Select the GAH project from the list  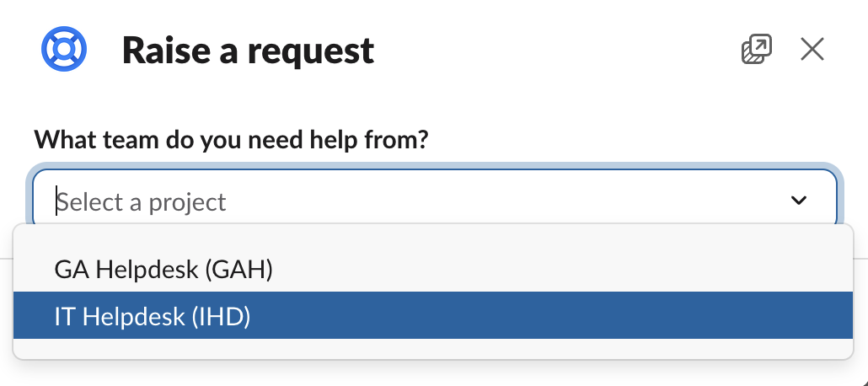[x=163, y=269]
